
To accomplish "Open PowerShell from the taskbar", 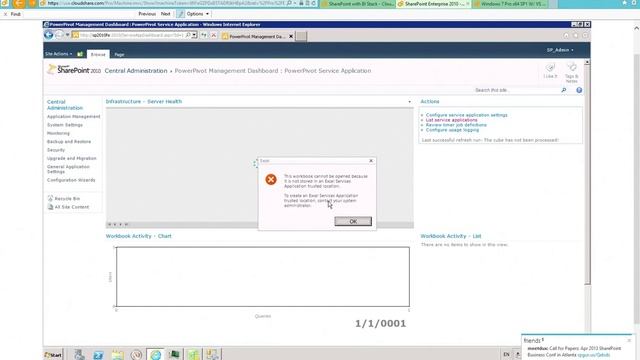I will tap(98, 355).
